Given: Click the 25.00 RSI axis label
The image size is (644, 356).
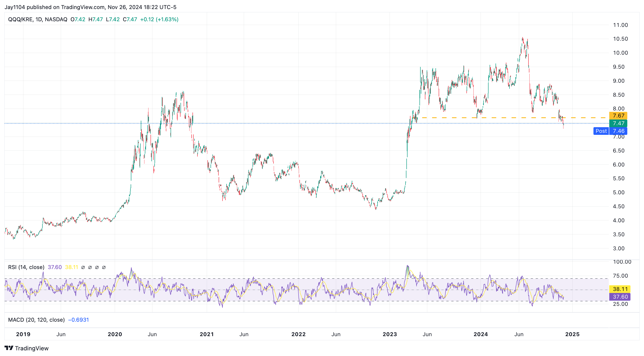Looking at the screenshot, I should pos(620,304).
